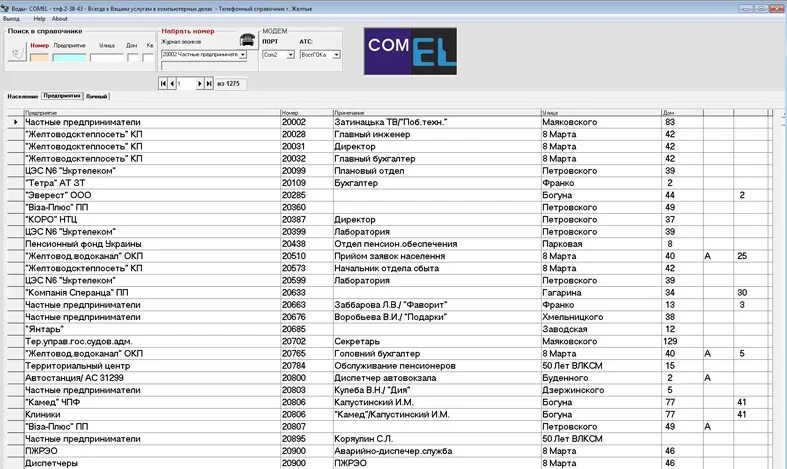Click the Территориальный центр cell
This screenshot has height=469, width=787.
pyautogui.click(x=152, y=366)
